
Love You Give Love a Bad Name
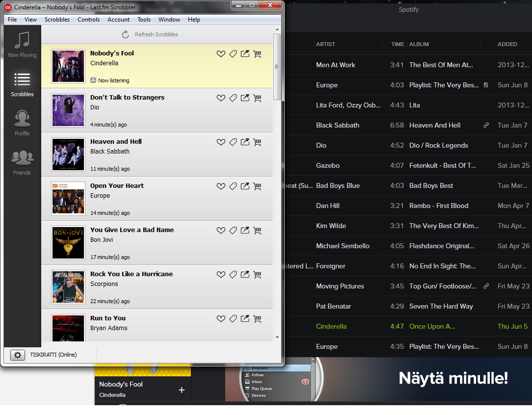[221, 230]
